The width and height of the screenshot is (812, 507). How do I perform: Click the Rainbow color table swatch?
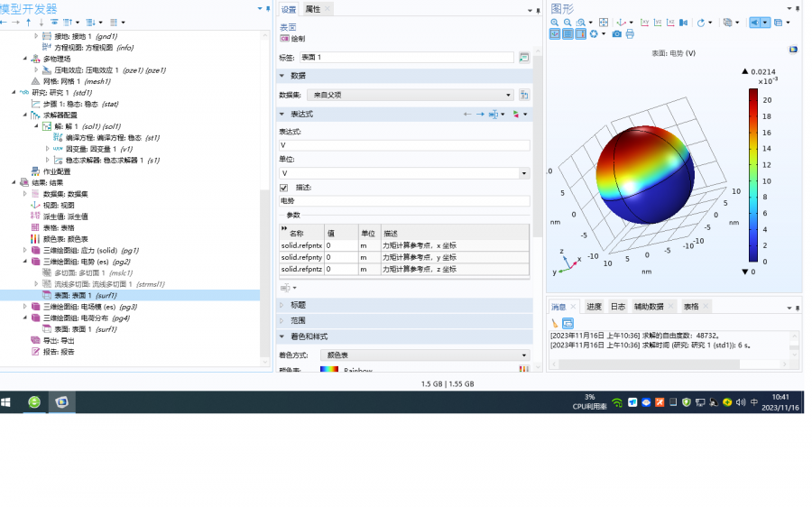pos(329,369)
